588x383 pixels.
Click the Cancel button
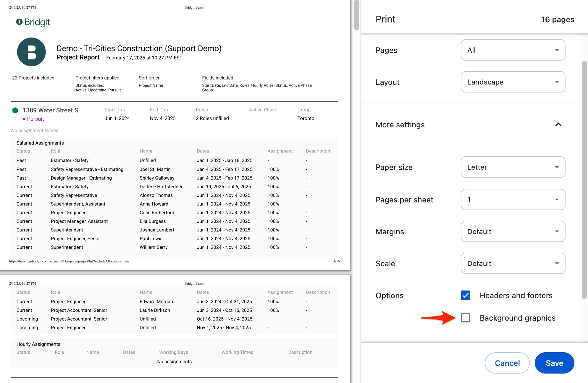click(x=507, y=363)
